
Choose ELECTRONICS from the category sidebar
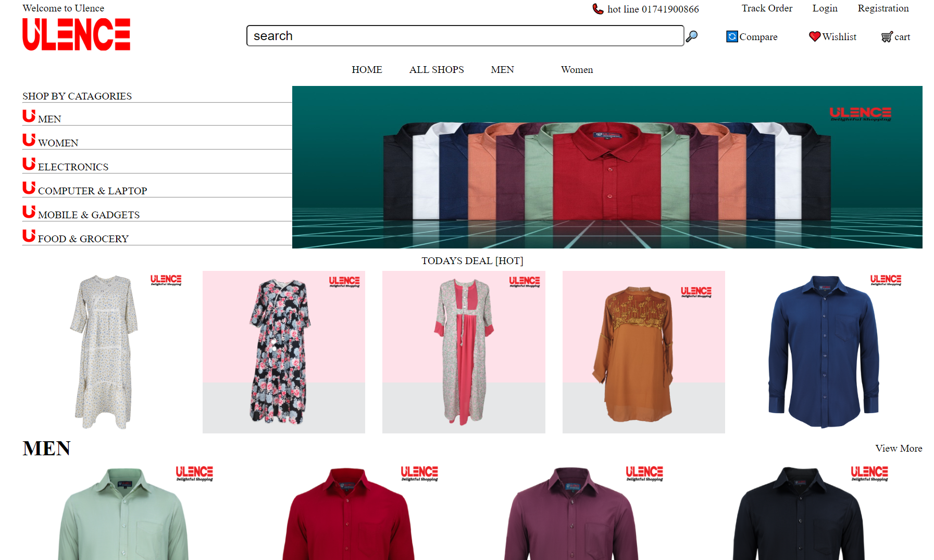(73, 167)
